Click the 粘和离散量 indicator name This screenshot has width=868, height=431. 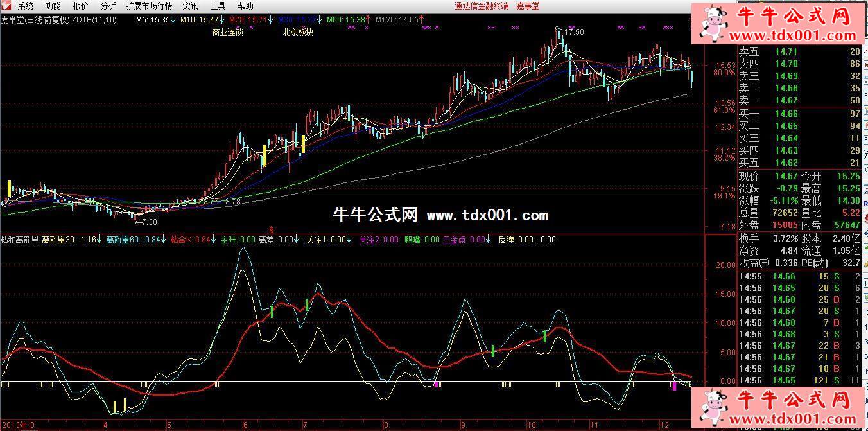click(x=20, y=240)
